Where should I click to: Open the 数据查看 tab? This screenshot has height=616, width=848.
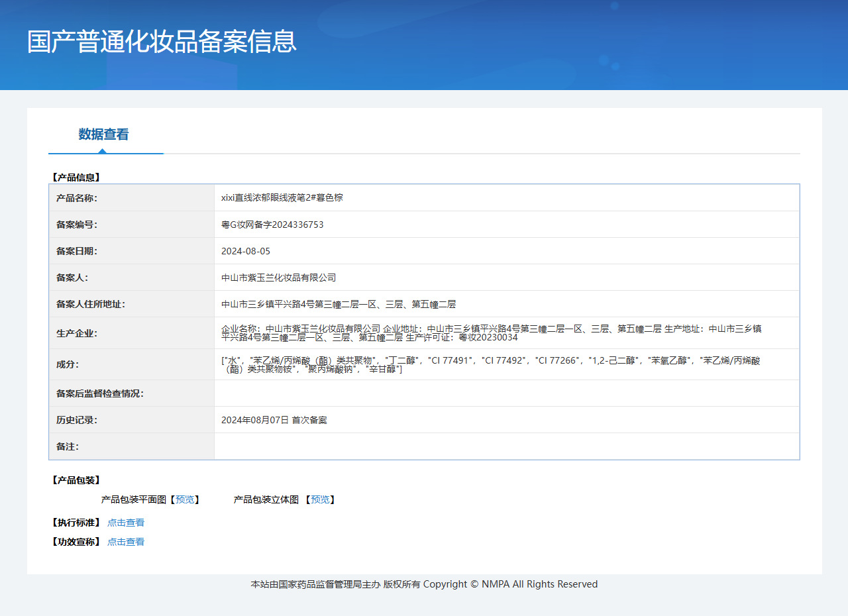pos(103,134)
